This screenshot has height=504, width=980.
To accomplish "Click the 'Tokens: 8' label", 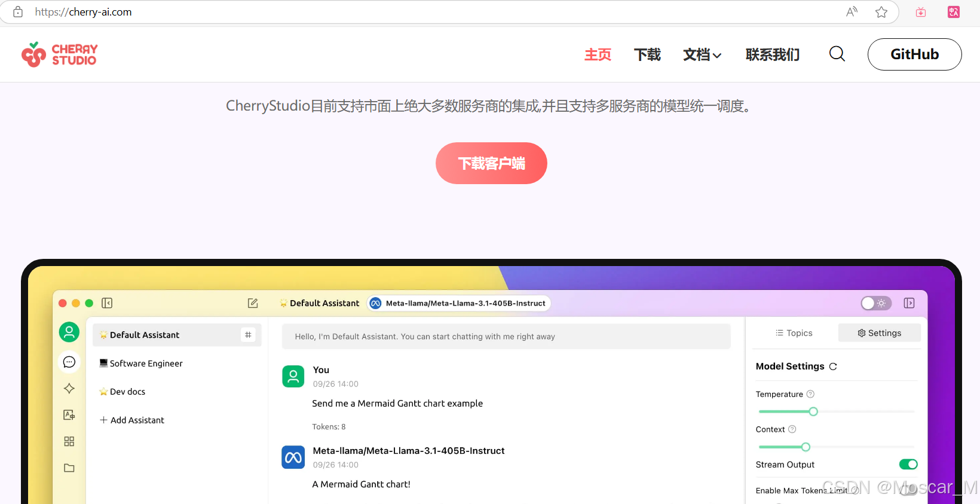I will pyautogui.click(x=329, y=427).
